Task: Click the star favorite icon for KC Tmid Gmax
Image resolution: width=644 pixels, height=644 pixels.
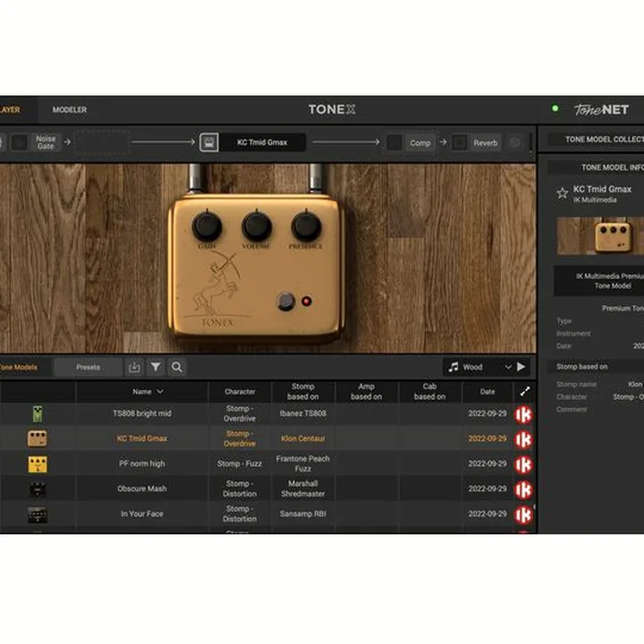Action: click(x=563, y=193)
